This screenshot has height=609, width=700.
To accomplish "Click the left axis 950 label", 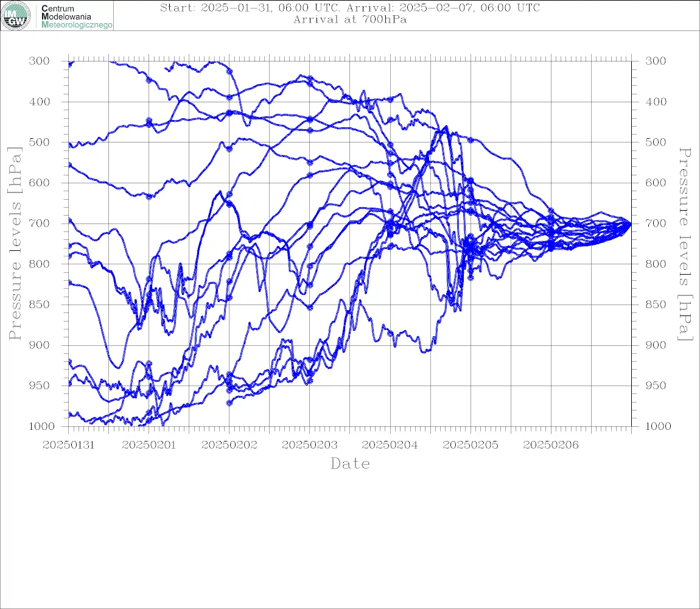I will click(40, 385).
